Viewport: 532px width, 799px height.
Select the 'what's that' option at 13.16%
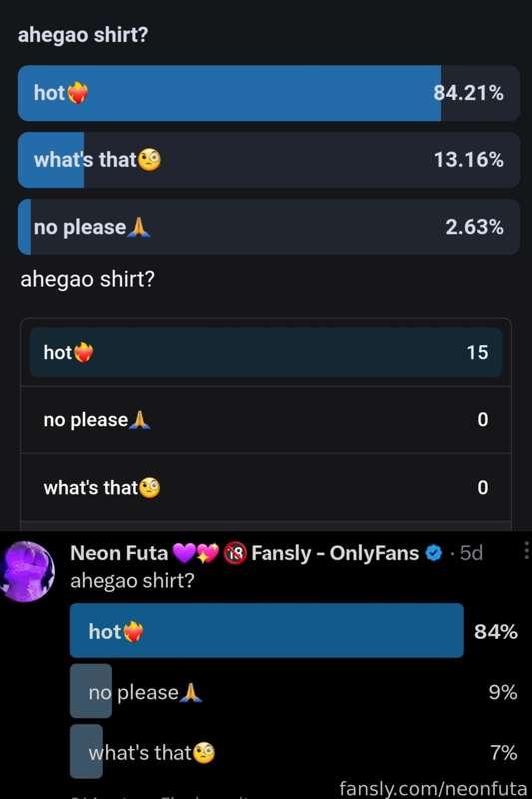(268, 160)
